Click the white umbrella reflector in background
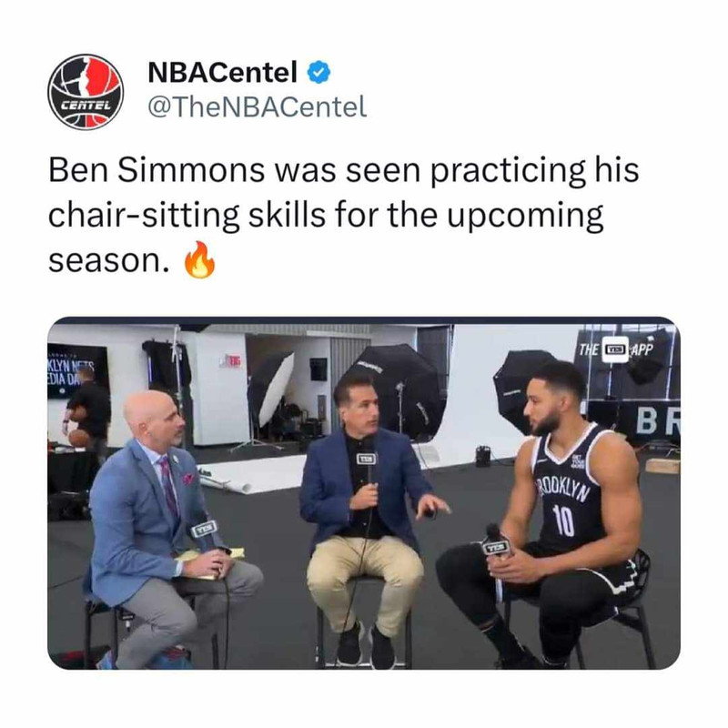The height and width of the screenshot is (728, 728). pos(276,389)
